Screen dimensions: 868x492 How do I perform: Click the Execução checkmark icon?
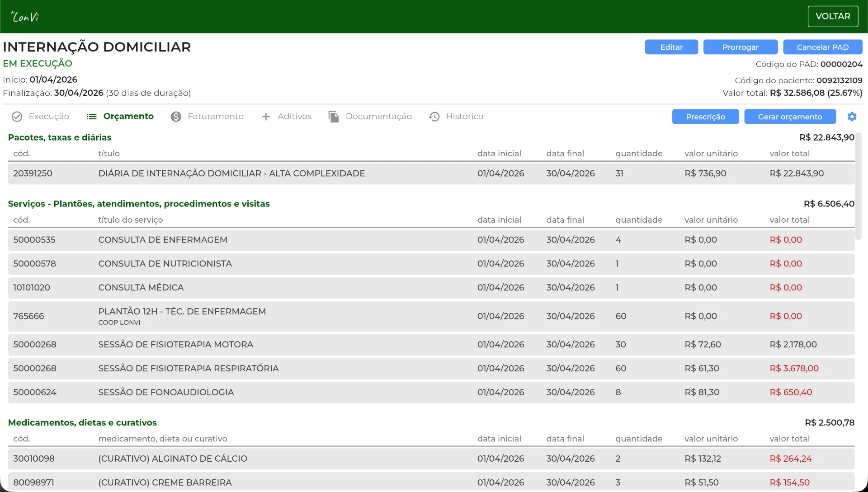(x=17, y=117)
